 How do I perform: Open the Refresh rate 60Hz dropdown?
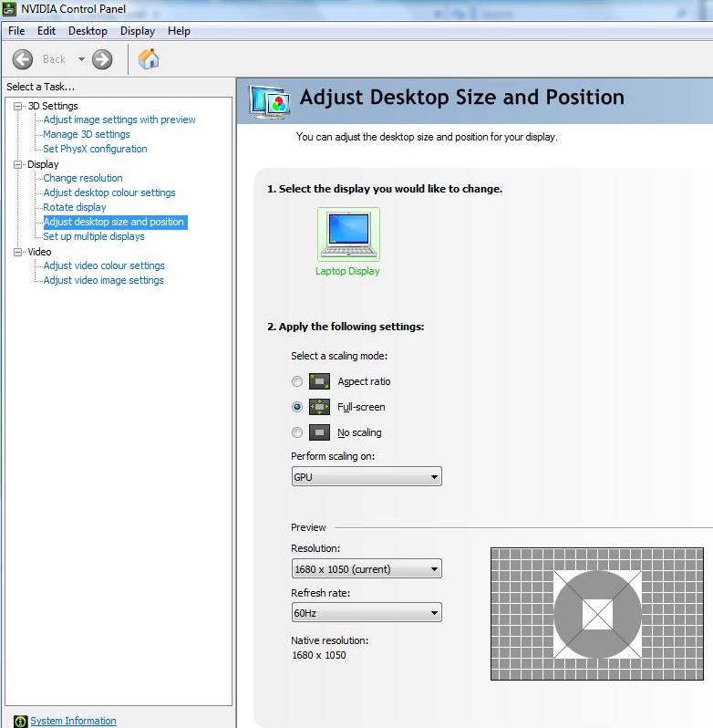tap(367, 612)
